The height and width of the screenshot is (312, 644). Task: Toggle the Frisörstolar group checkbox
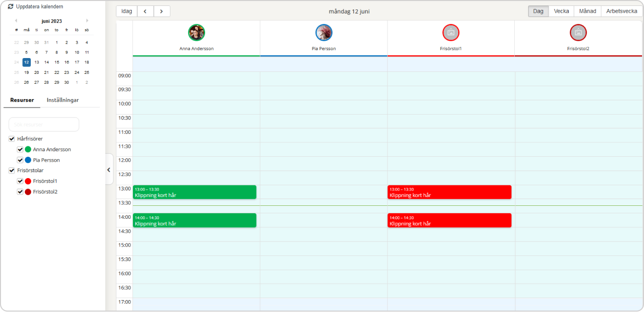[12, 171]
